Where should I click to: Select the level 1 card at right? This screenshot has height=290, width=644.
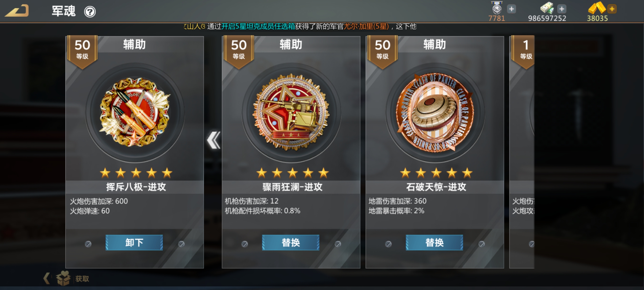click(x=522, y=152)
